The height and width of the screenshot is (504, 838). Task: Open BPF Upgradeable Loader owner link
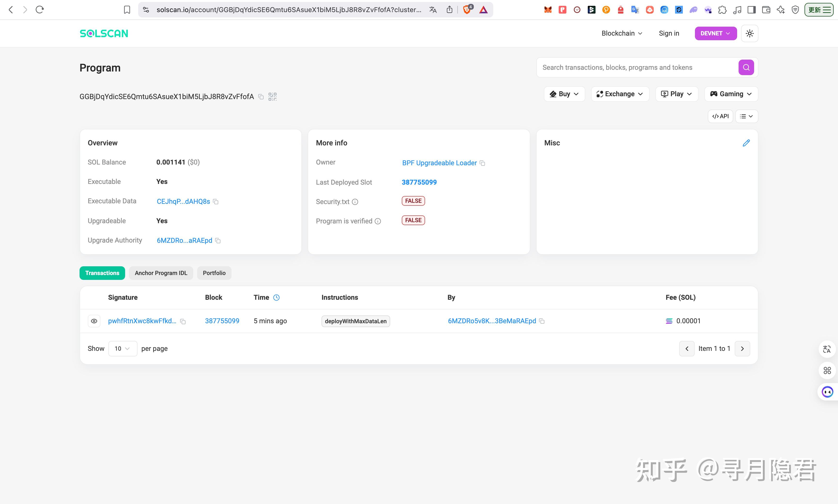point(439,163)
